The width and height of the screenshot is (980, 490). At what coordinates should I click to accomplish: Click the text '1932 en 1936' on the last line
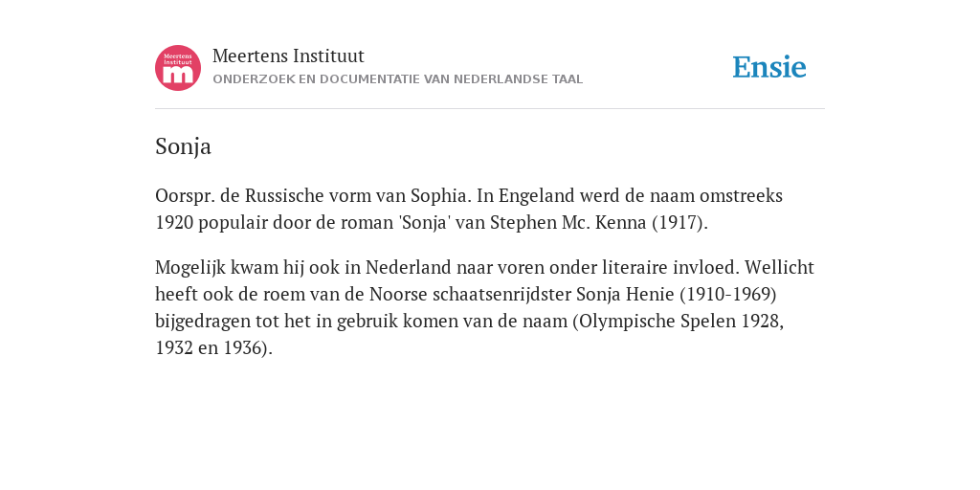(x=212, y=347)
